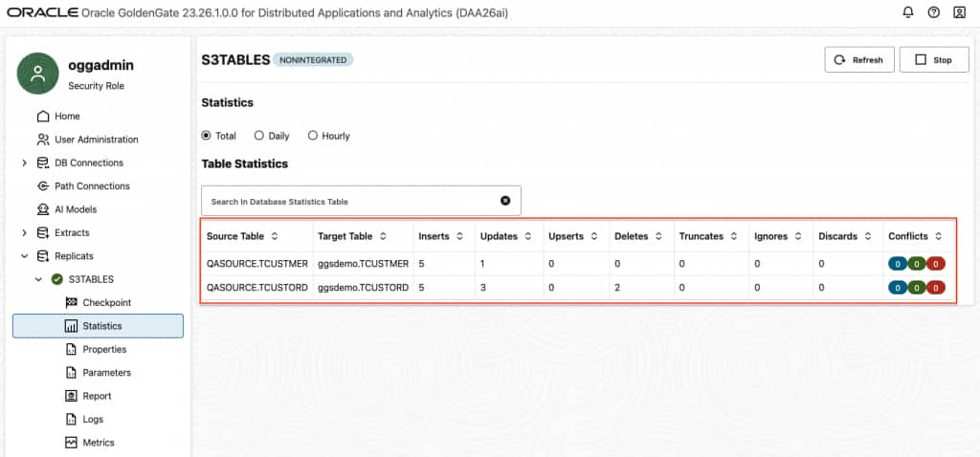The width and height of the screenshot is (980, 457).
Task: Collapse the Replicats tree node
Action: 24,256
